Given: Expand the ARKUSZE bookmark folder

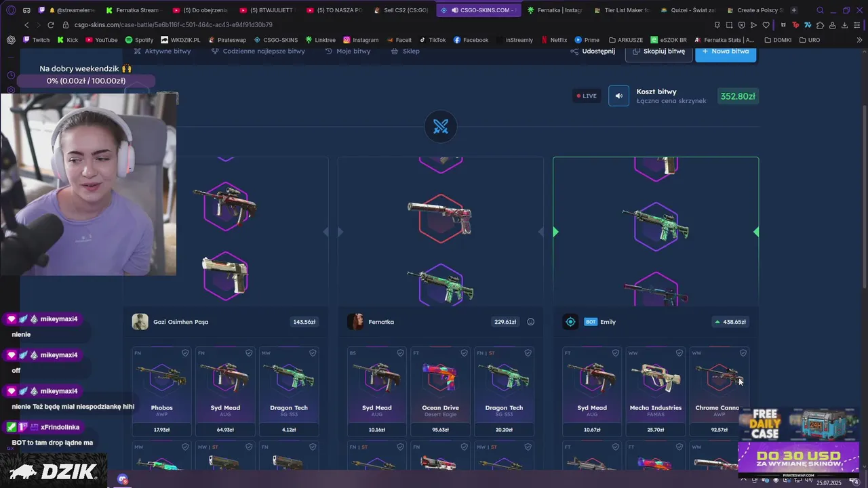Looking at the screenshot, I should 626,40.
